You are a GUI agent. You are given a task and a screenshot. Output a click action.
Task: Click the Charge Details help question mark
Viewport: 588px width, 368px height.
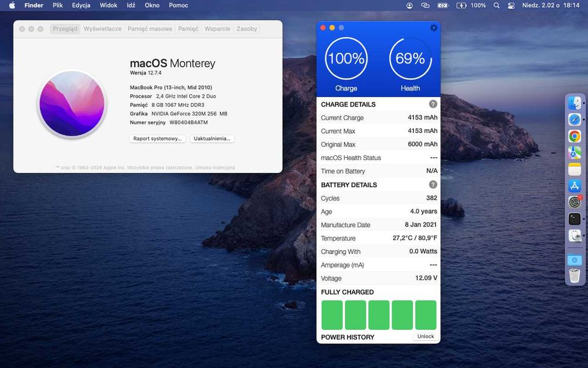coord(433,104)
